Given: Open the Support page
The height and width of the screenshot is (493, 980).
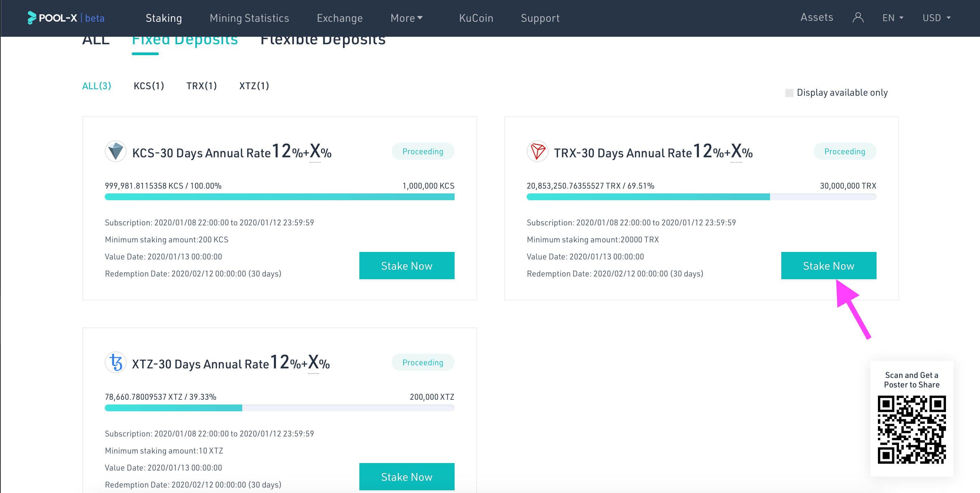Looking at the screenshot, I should [540, 18].
